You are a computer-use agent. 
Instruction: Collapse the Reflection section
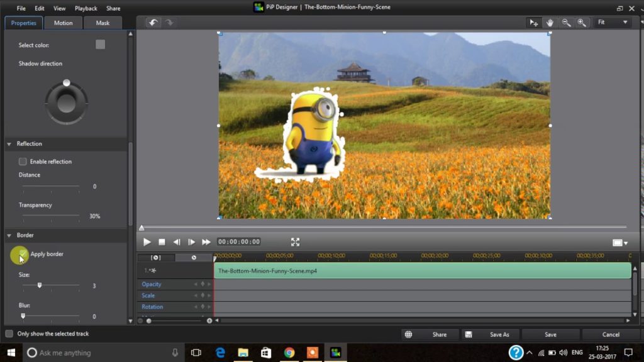9,144
